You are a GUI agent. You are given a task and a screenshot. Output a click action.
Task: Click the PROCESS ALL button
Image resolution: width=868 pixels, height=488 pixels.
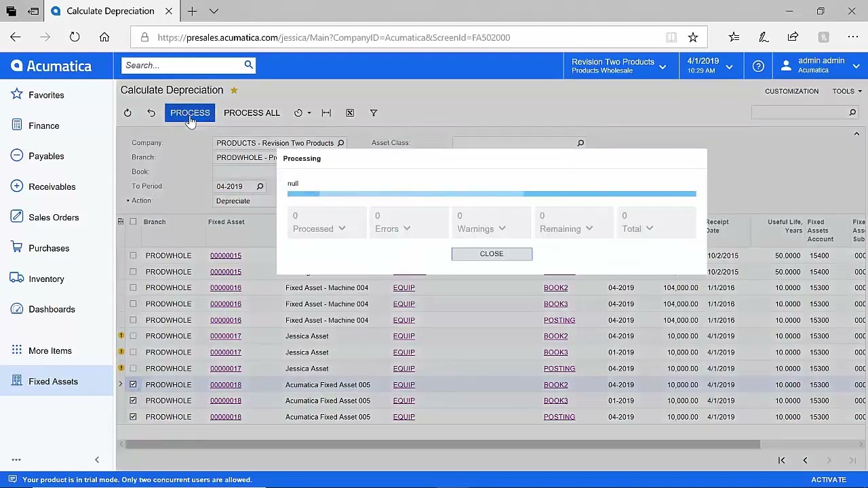point(252,113)
